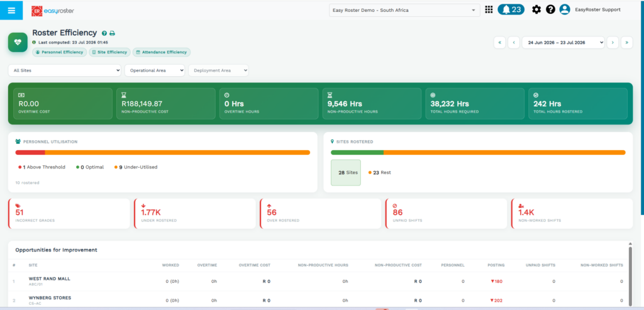Click help icon beside Roster Efficiency title
The height and width of the screenshot is (310, 644).
click(x=104, y=33)
